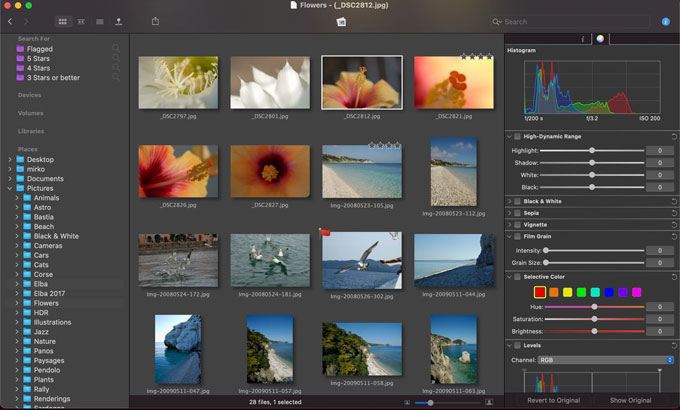Click the search magnifier icon next to Flagged

coord(116,48)
